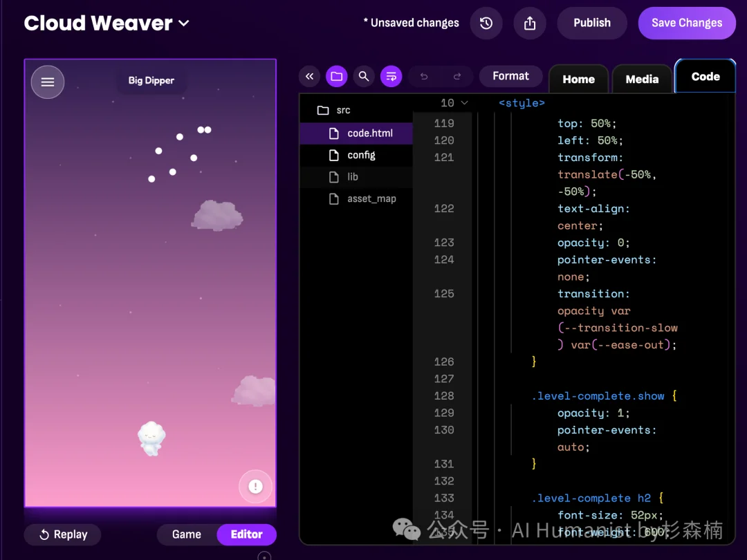Open search in code editor

pyautogui.click(x=364, y=76)
